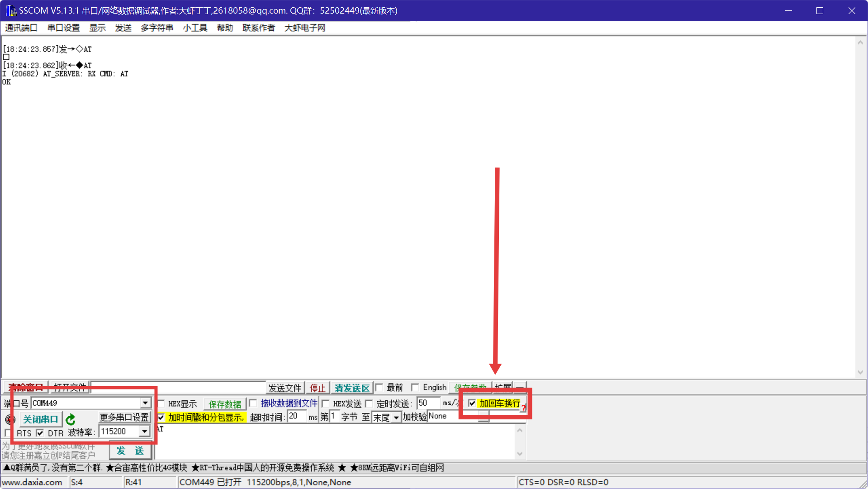Toggle the RTS checkbox
The image size is (868, 489).
tap(7, 433)
